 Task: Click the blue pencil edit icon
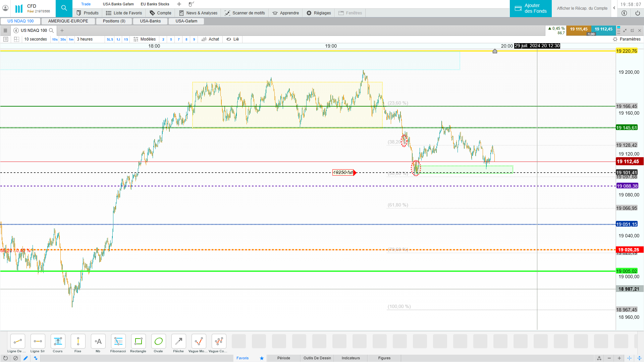(x=25, y=358)
